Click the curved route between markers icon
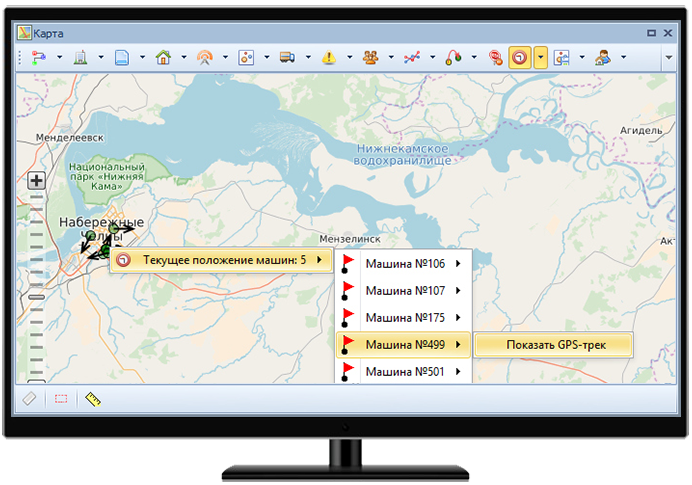 [x=453, y=57]
